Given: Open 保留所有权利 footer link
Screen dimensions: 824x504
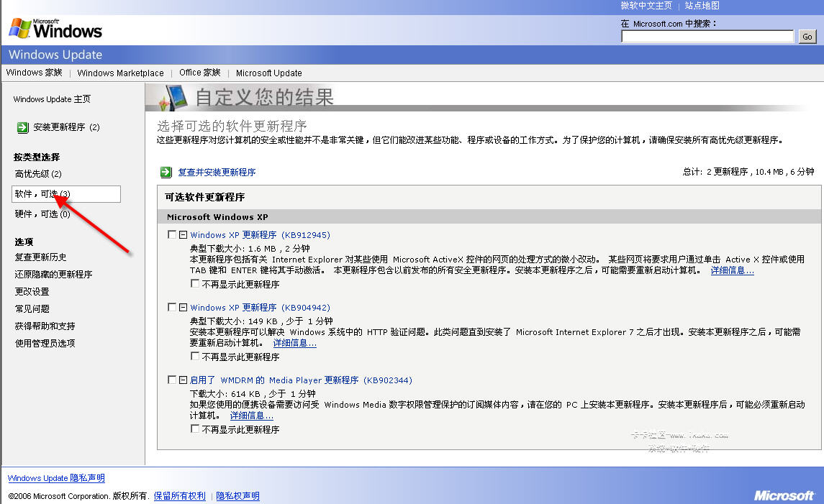Looking at the screenshot, I should 180,495.
